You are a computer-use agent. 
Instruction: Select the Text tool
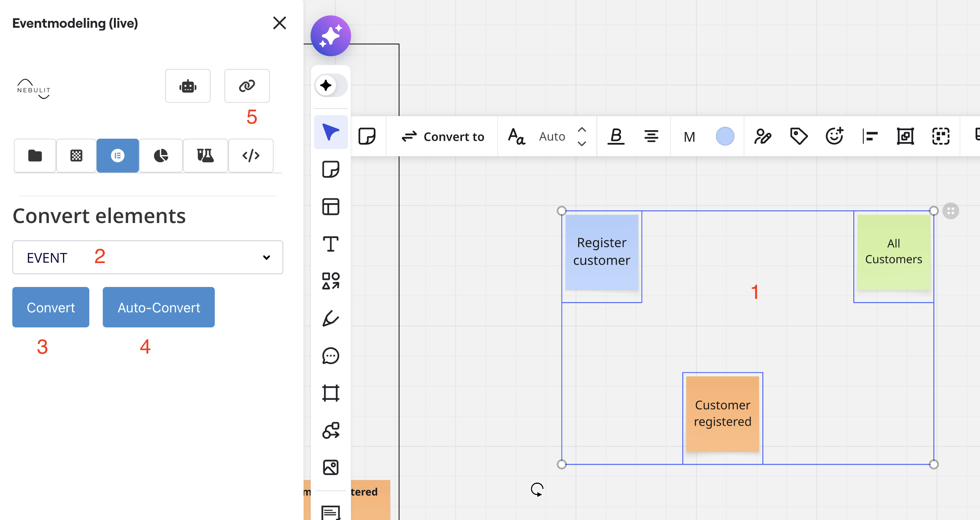331,244
